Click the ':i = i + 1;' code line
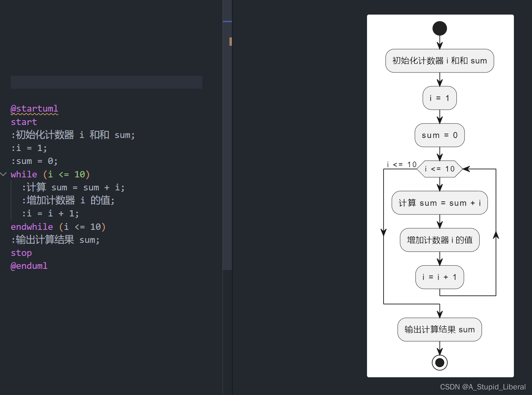 pyautogui.click(x=50, y=214)
